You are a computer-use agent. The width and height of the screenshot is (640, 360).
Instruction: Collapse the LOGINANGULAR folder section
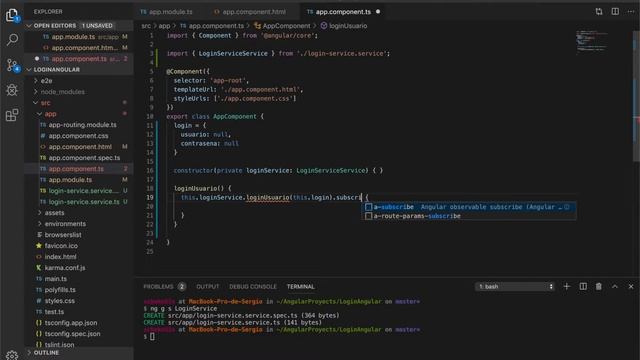[x=79, y=69]
